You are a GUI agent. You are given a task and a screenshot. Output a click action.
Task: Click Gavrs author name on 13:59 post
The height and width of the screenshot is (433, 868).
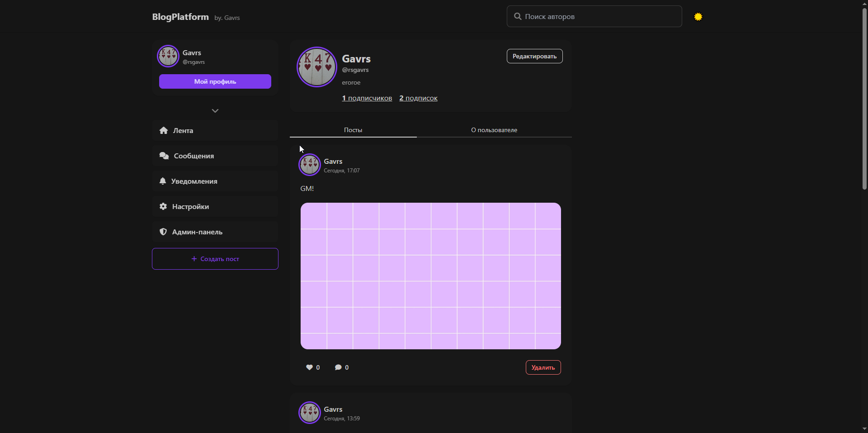pos(333,409)
